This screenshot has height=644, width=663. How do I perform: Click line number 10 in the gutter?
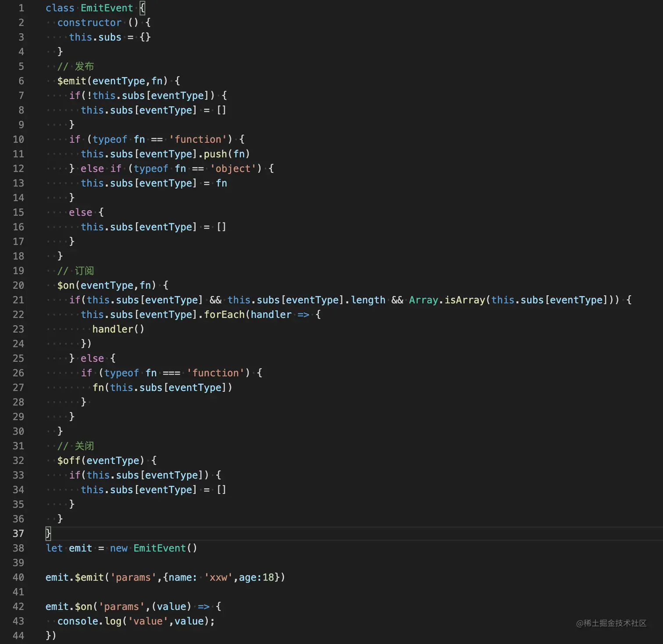tap(18, 139)
